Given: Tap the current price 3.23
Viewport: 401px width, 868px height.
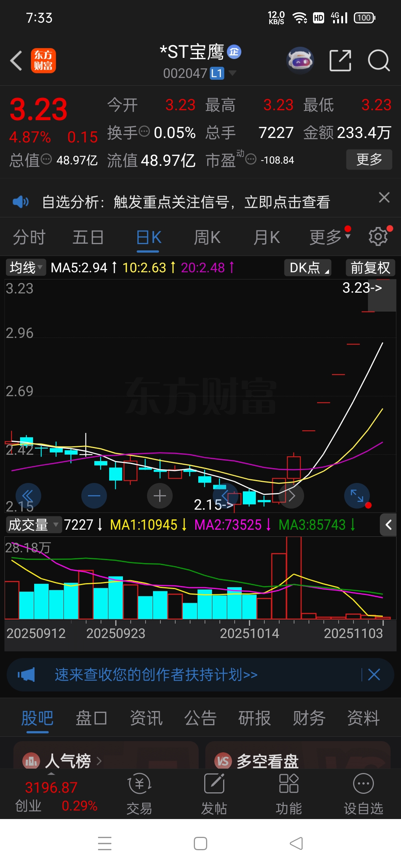Looking at the screenshot, I should (39, 109).
